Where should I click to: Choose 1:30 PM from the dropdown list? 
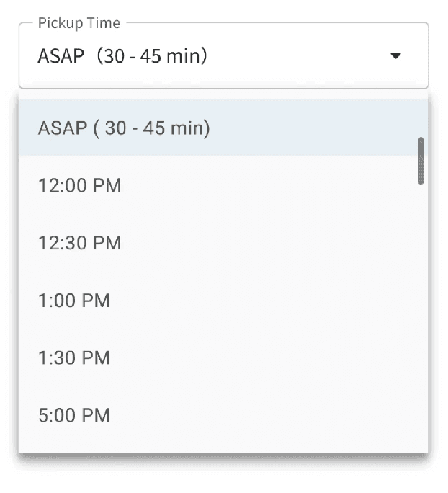point(74,357)
